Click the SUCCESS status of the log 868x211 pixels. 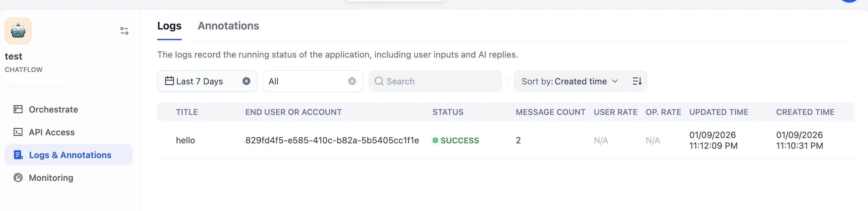click(x=459, y=140)
